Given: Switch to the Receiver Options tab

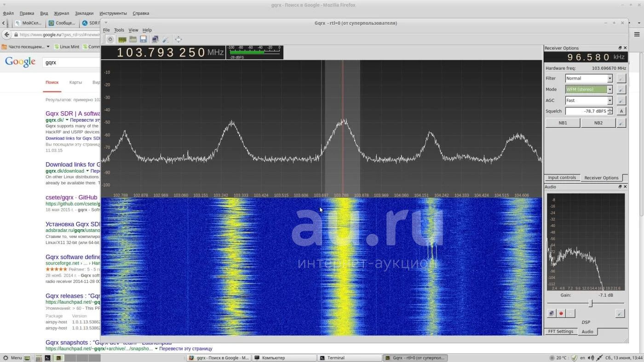Looking at the screenshot, I should click(x=601, y=178).
